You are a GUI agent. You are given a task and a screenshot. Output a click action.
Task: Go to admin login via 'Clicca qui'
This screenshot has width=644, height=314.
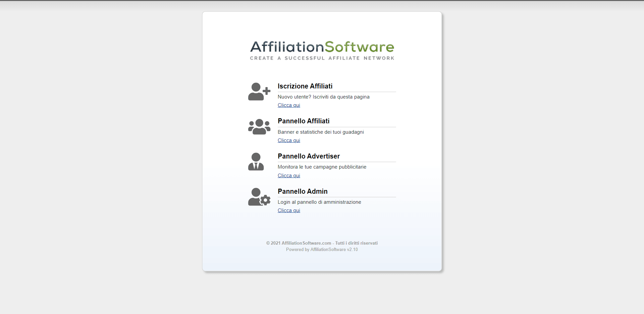pyautogui.click(x=289, y=210)
